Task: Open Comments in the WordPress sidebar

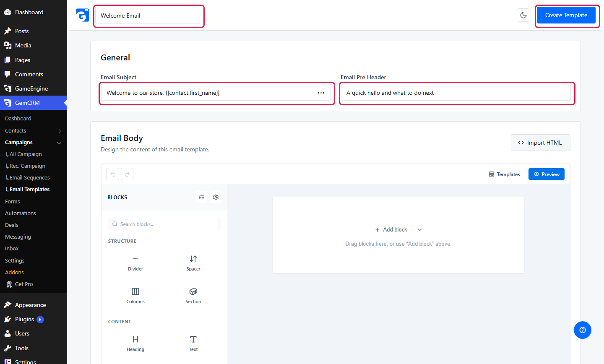Action: coord(34,74)
